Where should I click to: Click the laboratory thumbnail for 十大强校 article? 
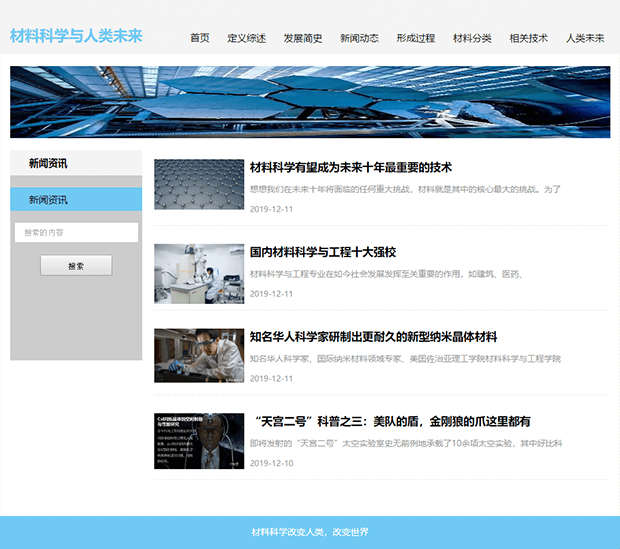(199, 274)
